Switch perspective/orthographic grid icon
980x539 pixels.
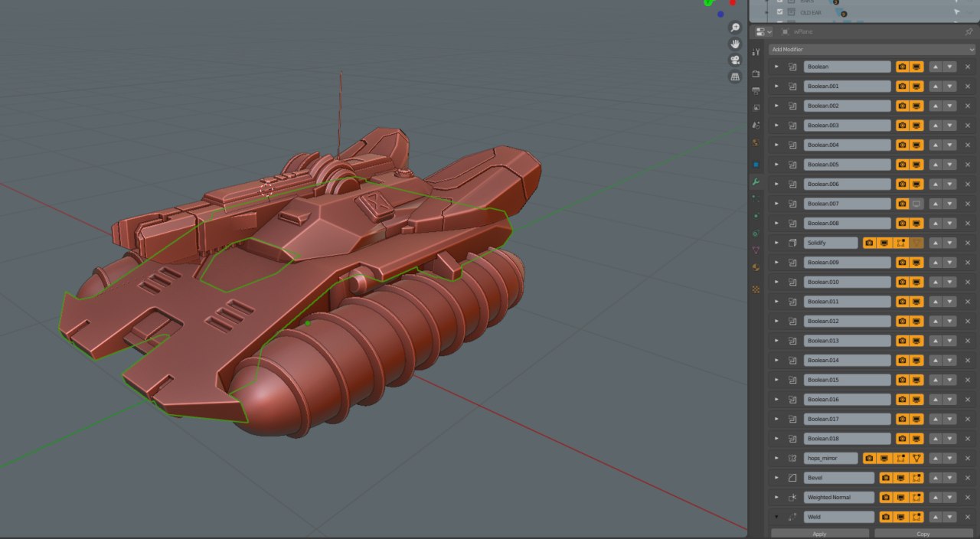pyautogui.click(x=736, y=77)
